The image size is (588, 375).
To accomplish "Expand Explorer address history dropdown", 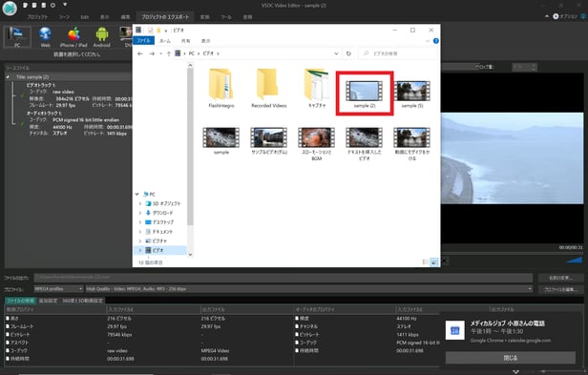I will [336, 53].
